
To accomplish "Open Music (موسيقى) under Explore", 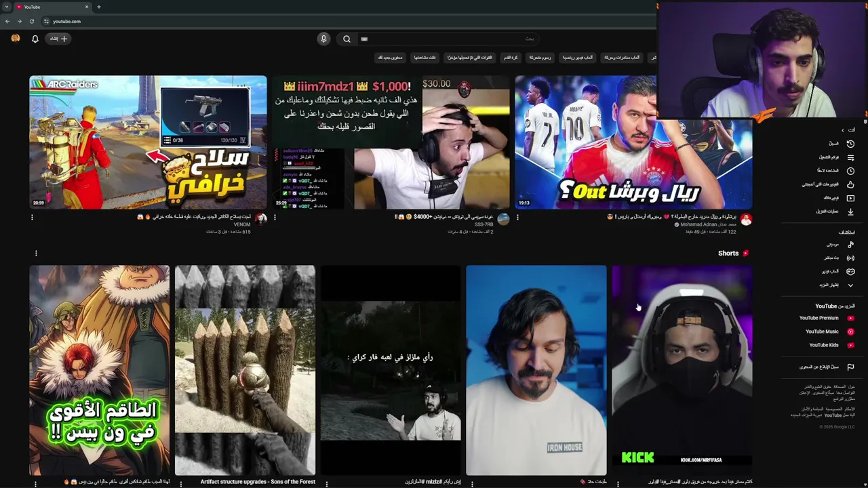I will 840,244.
